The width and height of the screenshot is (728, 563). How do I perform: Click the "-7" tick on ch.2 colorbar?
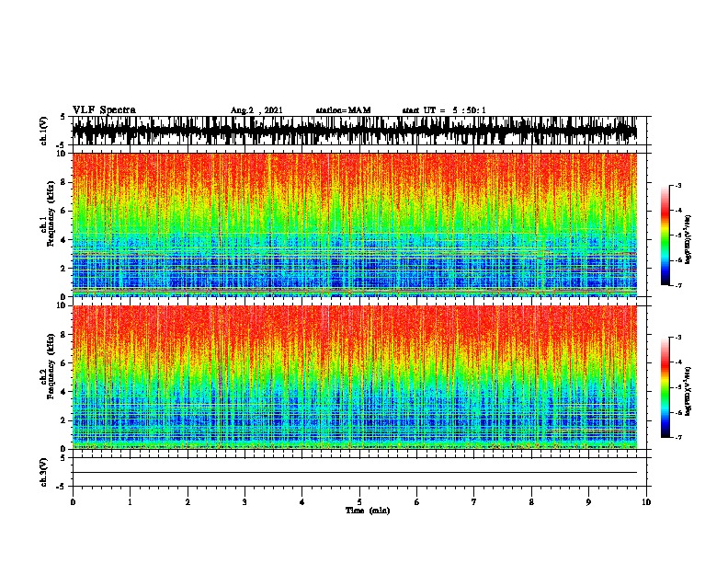pyautogui.click(x=677, y=437)
